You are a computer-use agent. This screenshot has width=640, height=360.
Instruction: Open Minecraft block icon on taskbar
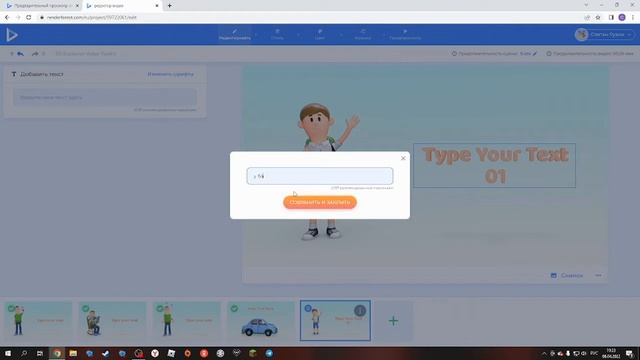click(253, 353)
